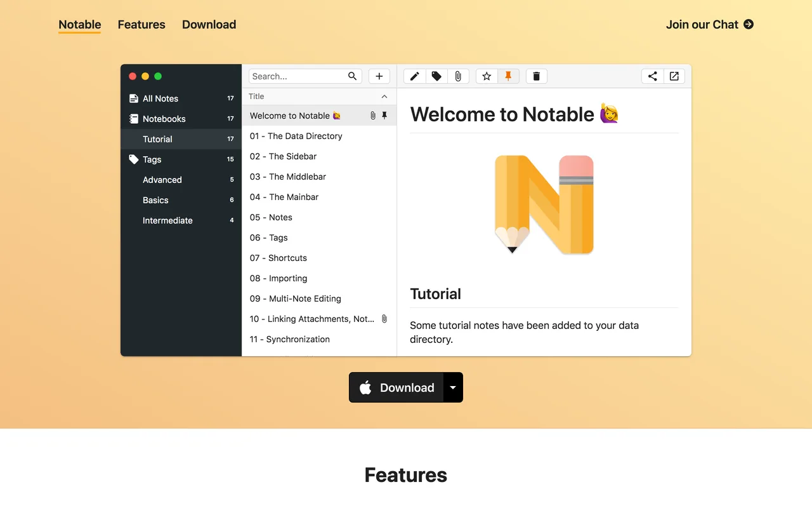812x508 pixels.
Task: Click the attachments paperclip toolbar icon
Action: coord(458,76)
